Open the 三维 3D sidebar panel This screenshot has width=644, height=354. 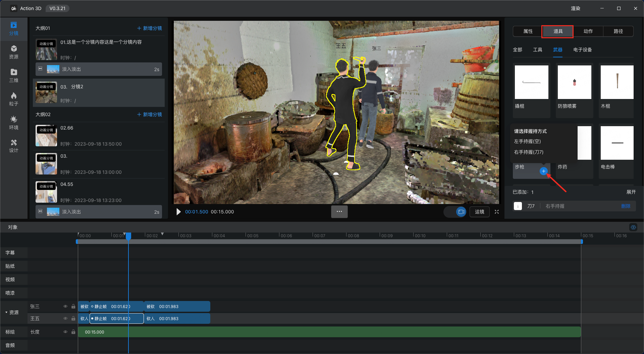pyautogui.click(x=14, y=76)
